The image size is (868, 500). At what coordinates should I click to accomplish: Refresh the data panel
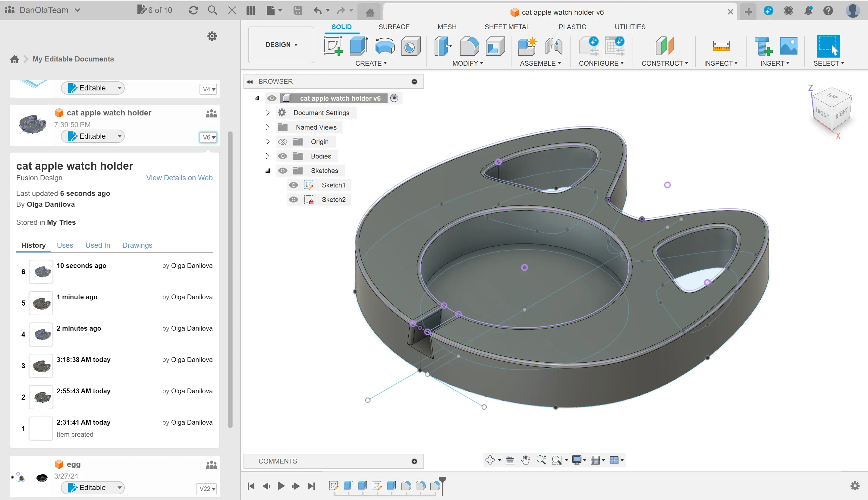[193, 10]
